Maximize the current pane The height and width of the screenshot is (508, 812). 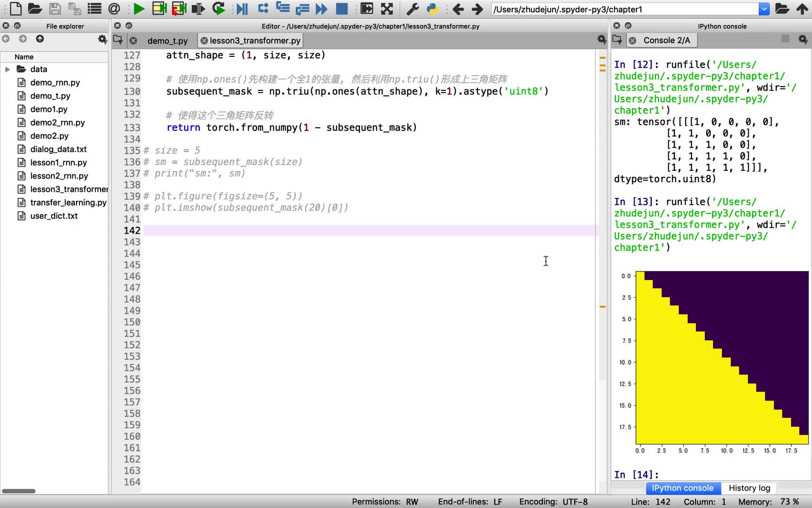point(367,8)
